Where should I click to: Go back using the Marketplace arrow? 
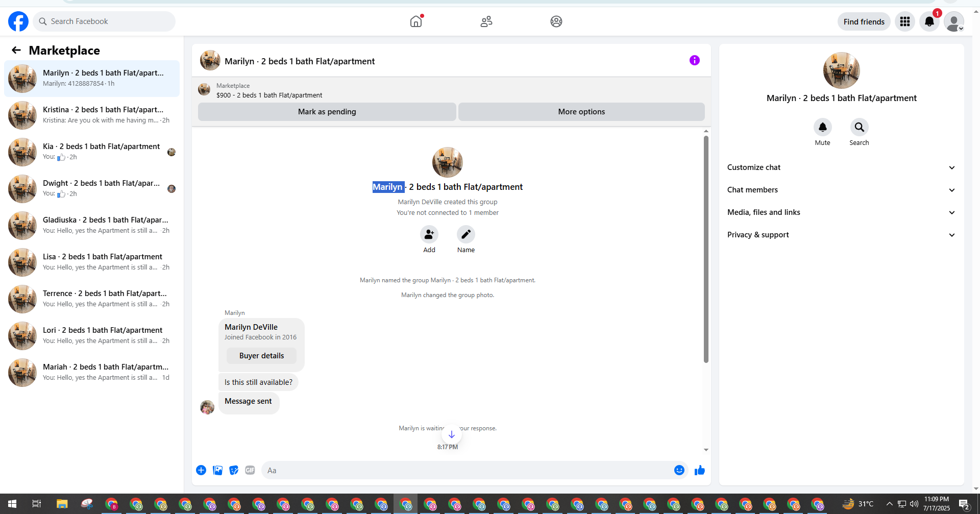tap(16, 50)
